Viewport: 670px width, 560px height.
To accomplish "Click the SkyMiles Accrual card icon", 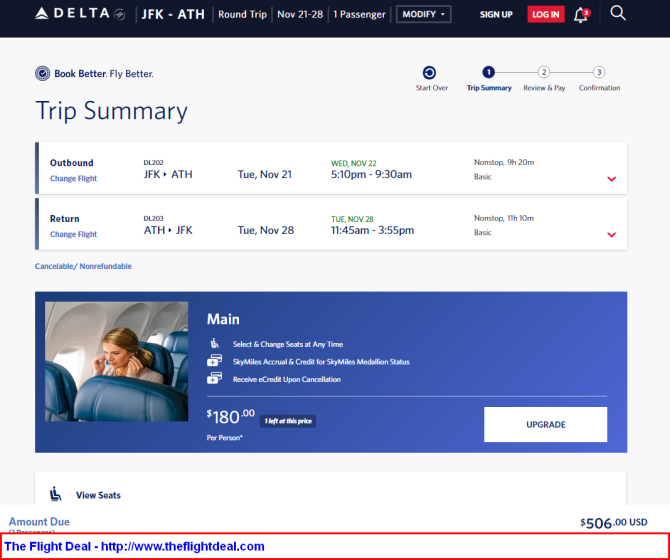I will [x=214, y=361].
